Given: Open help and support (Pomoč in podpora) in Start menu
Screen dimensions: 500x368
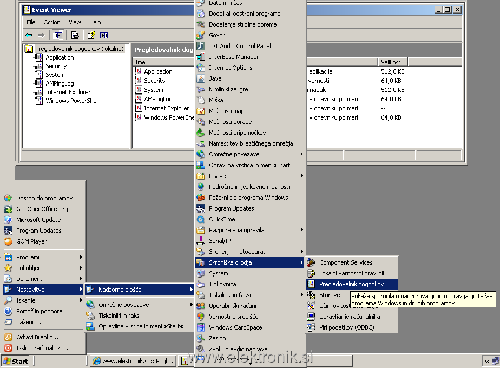Looking at the screenshot, I should (x=44, y=311).
